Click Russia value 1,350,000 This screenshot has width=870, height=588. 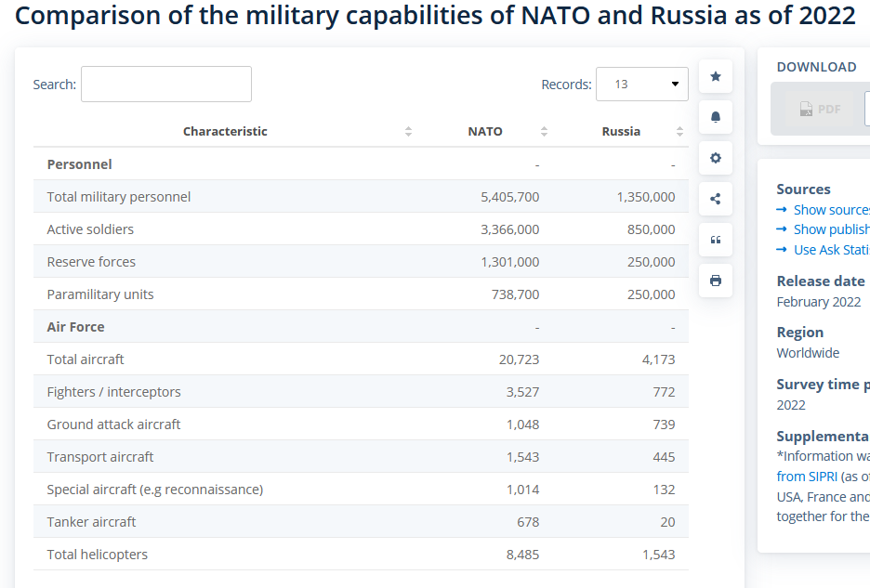click(646, 197)
